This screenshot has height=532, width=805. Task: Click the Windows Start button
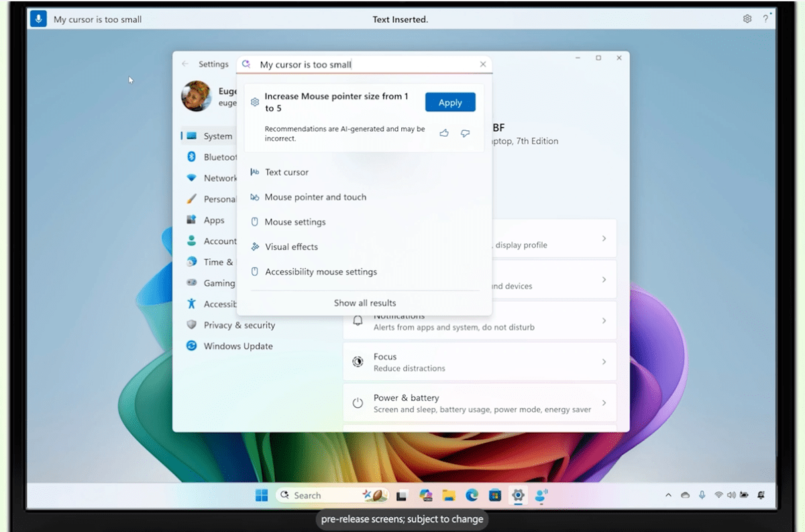coord(261,495)
